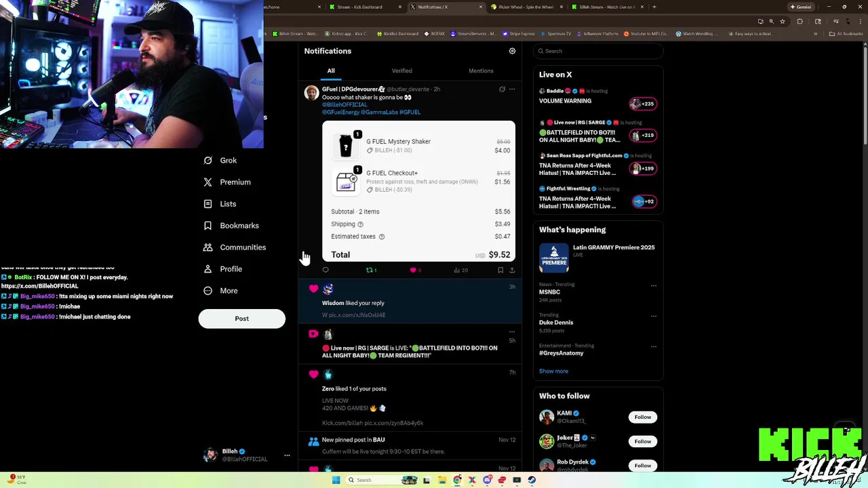Open Windows Start menu
The image size is (868, 488).
click(336, 480)
